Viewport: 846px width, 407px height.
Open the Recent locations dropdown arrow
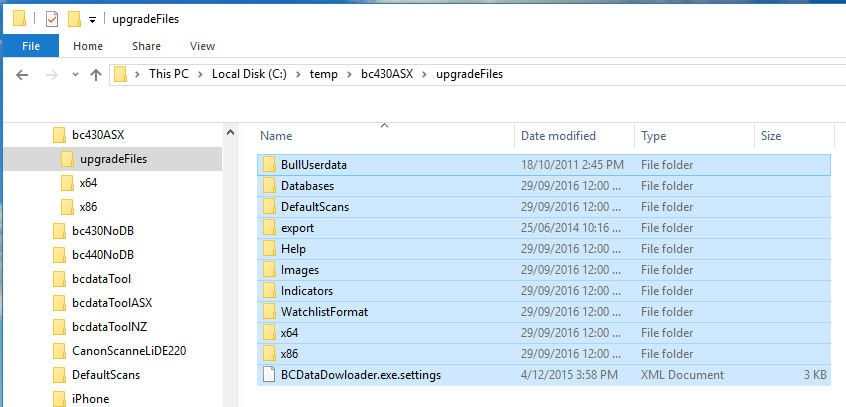coord(76,74)
